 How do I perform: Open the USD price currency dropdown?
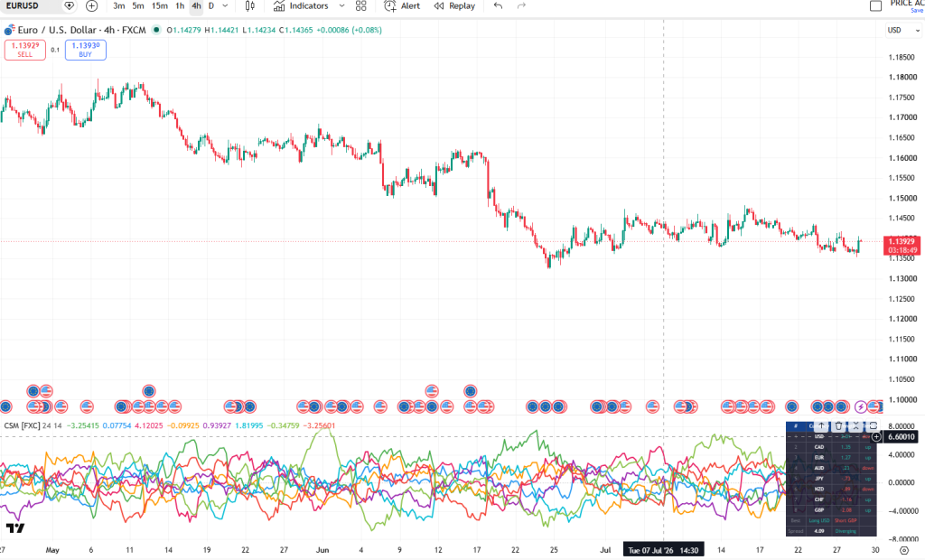tap(903, 30)
